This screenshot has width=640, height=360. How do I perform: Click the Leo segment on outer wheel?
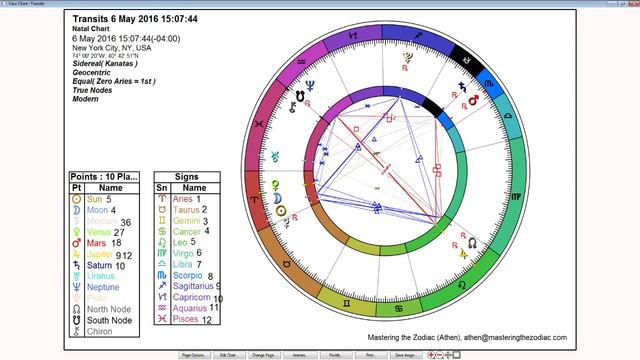click(x=462, y=284)
